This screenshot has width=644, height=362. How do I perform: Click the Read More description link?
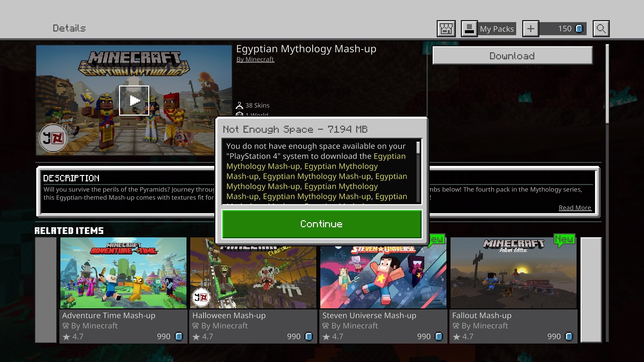[575, 208]
